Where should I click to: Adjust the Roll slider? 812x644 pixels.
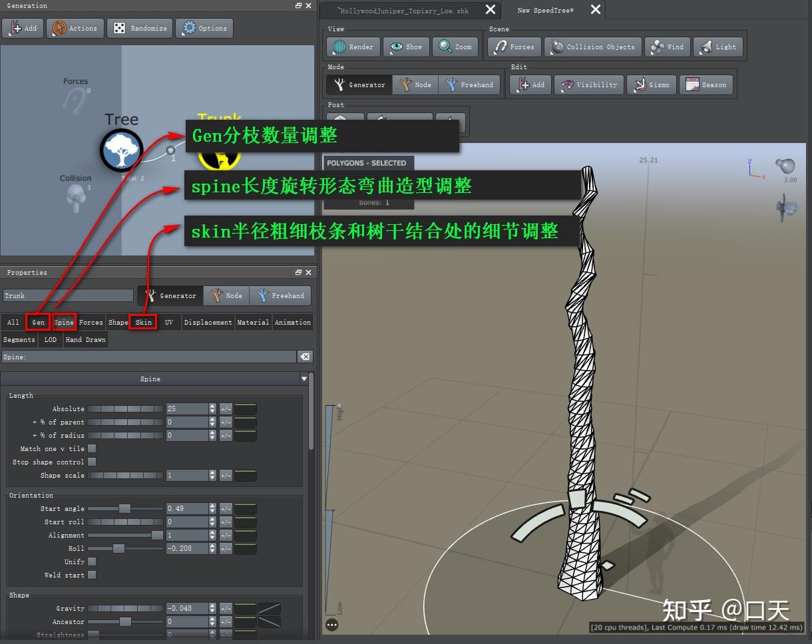[x=125, y=548]
